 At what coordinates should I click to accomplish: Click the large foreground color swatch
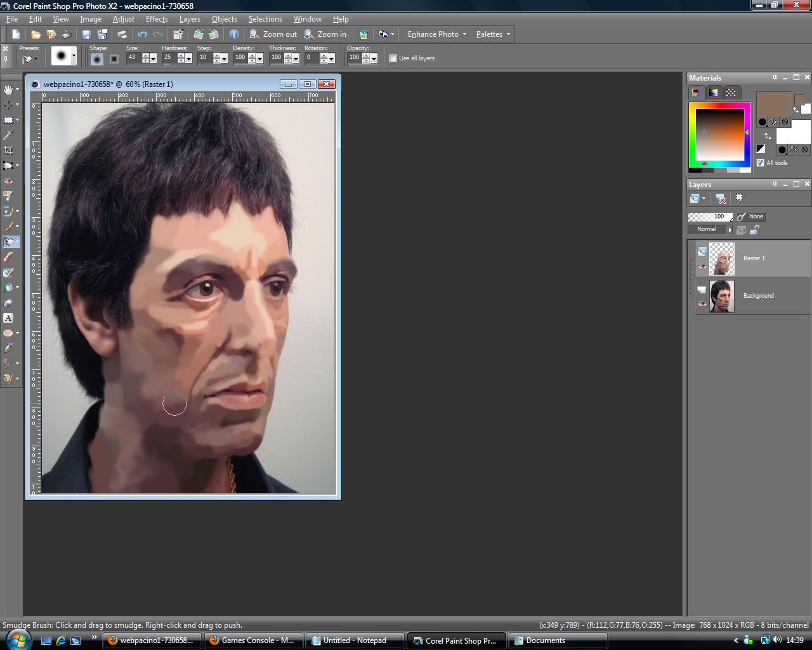(x=773, y=103)
